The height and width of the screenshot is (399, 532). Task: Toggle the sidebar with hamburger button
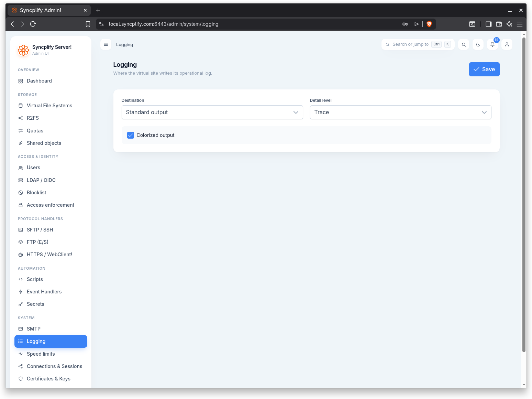[106, 44]
